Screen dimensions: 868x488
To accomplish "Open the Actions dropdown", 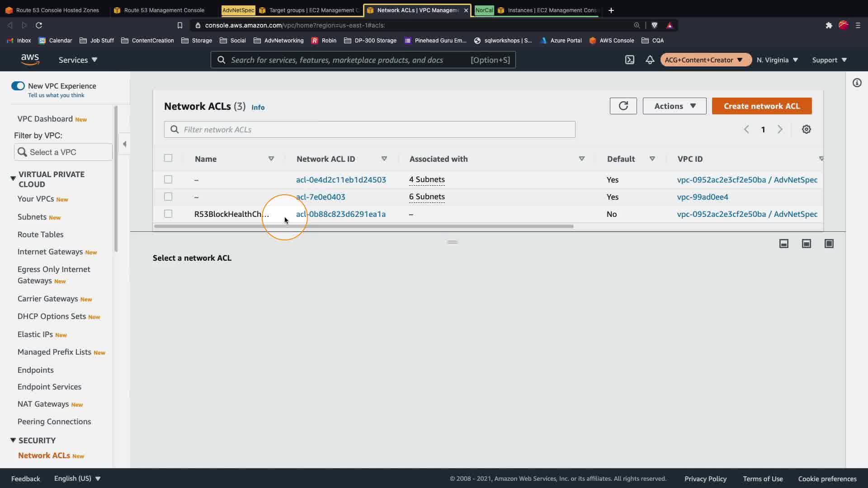I will click(x=674, y=106).
